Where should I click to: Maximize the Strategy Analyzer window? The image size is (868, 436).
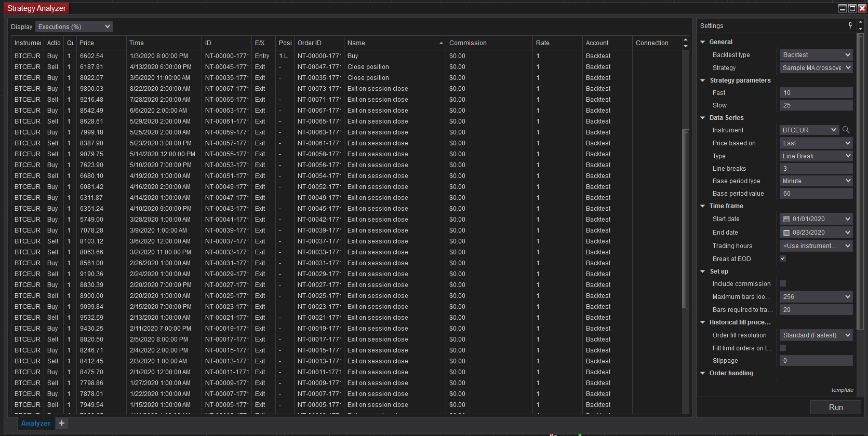852,8
